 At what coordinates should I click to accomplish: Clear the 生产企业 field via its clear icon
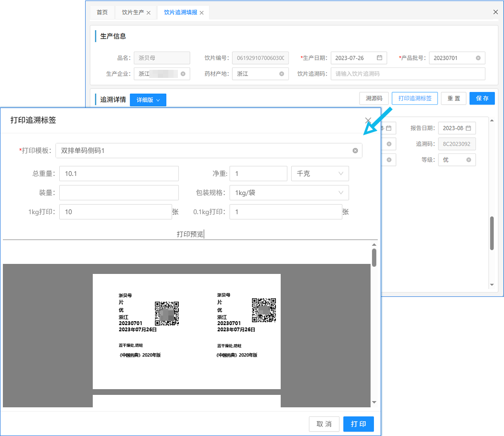coord(183,74)
